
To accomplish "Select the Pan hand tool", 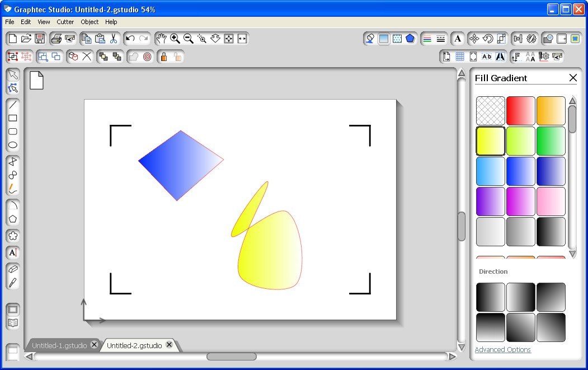I will [161, 39].
